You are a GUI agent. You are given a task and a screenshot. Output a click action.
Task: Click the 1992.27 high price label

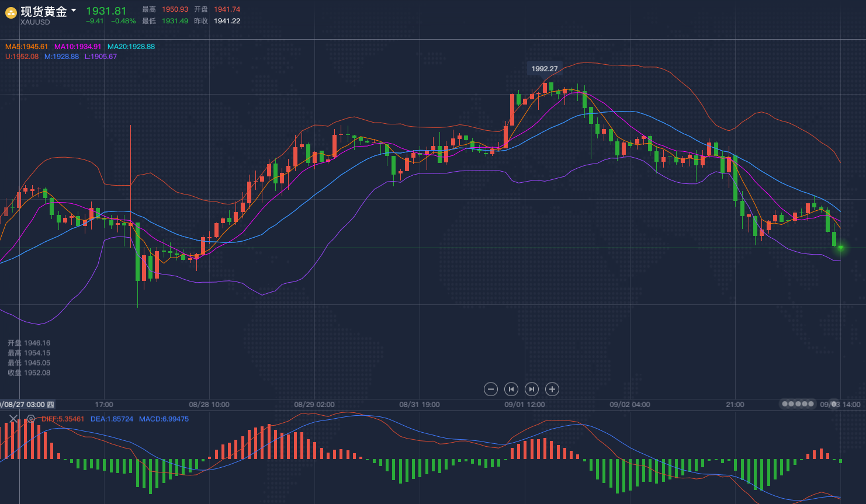545,68
